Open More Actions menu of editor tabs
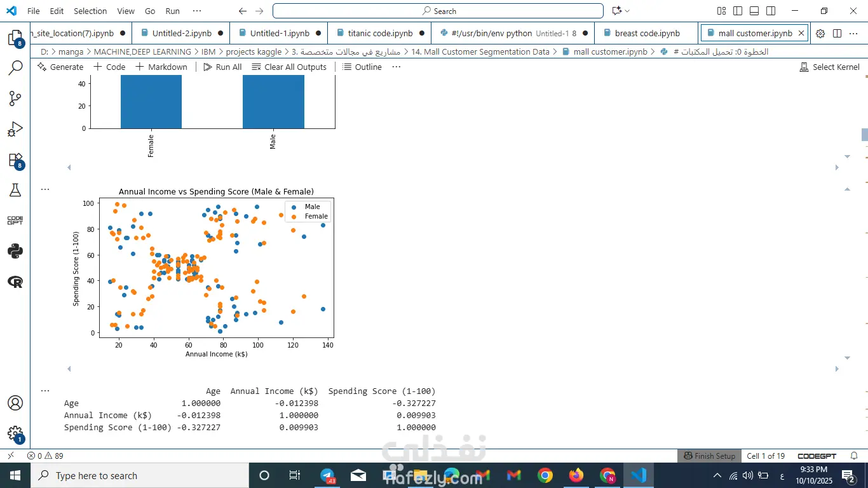 click(x=853, y=33)
